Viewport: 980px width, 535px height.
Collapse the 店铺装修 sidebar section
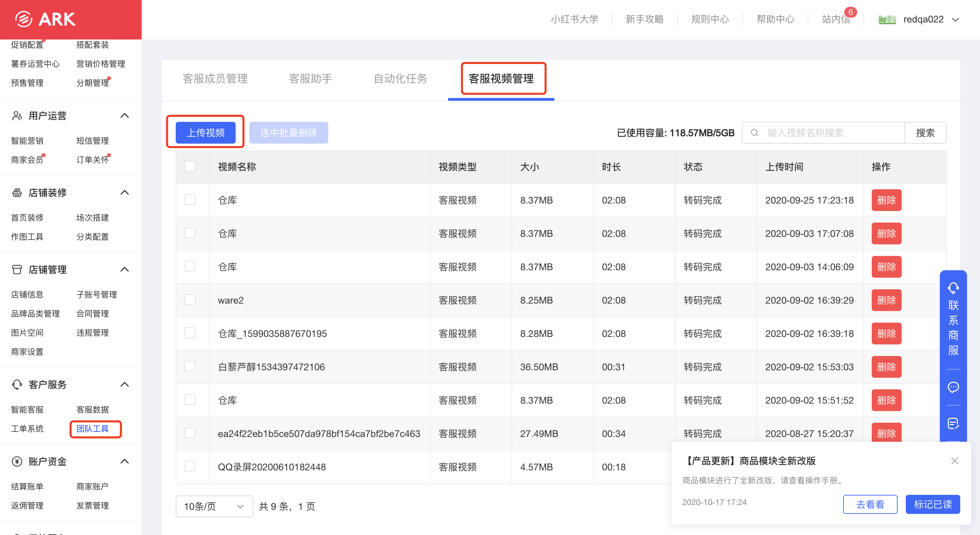[124, 193]
